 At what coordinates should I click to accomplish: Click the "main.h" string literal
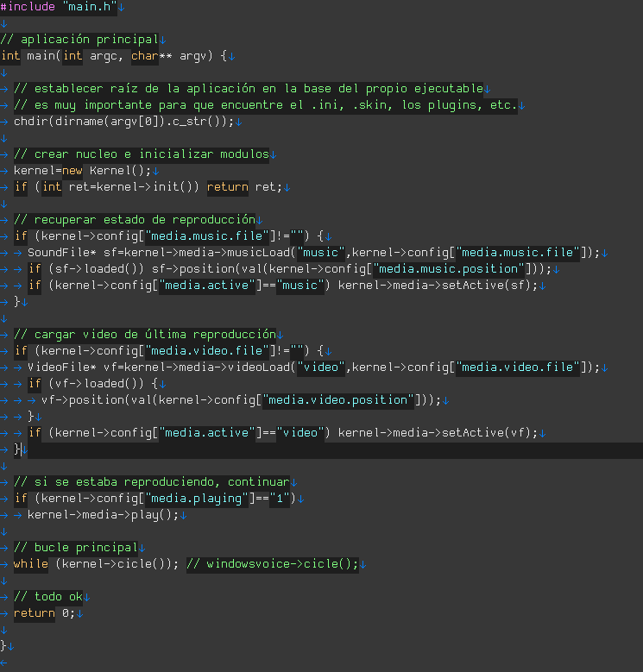86,7
